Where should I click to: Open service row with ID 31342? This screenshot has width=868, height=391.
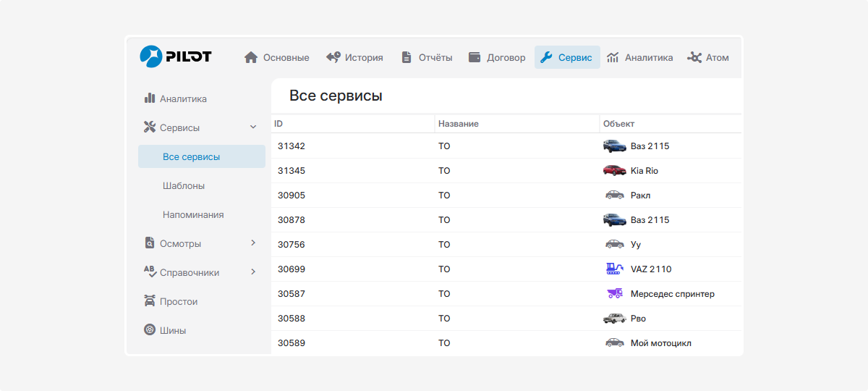point(292,146)
